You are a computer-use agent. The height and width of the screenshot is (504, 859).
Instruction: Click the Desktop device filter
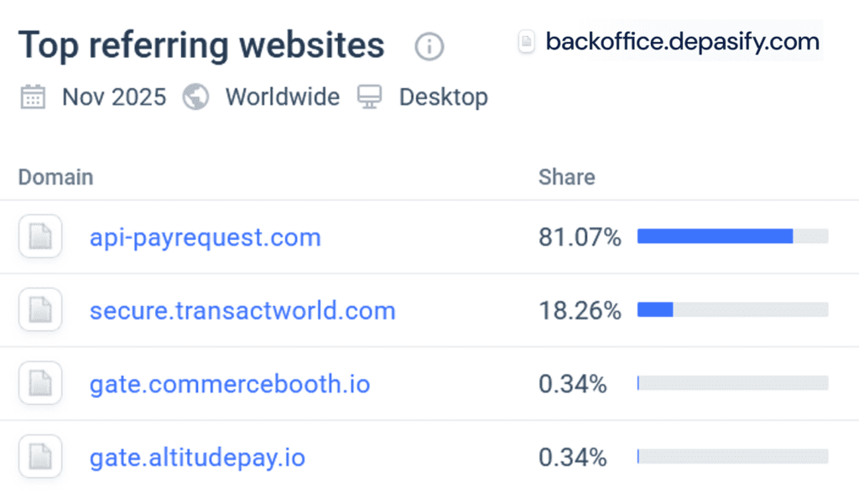click(x=444, y=97)
